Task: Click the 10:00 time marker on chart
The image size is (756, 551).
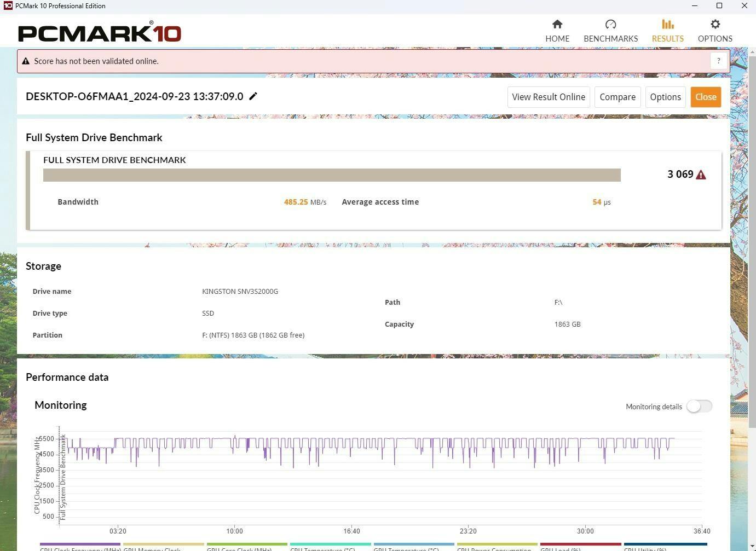Action: click(234, 531)
